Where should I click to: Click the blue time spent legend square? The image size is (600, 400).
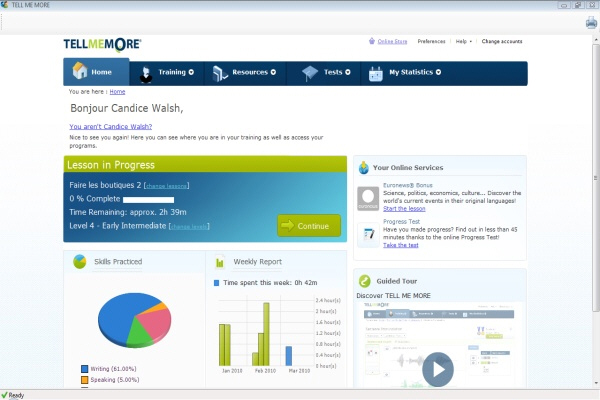pyautogui.click(x=216, y=283)
